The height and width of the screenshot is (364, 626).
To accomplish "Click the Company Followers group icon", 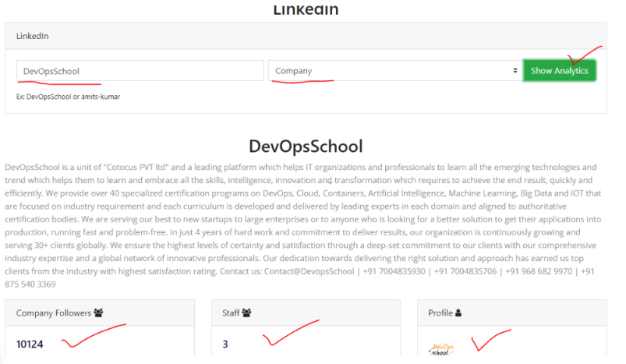I will 98,313.
